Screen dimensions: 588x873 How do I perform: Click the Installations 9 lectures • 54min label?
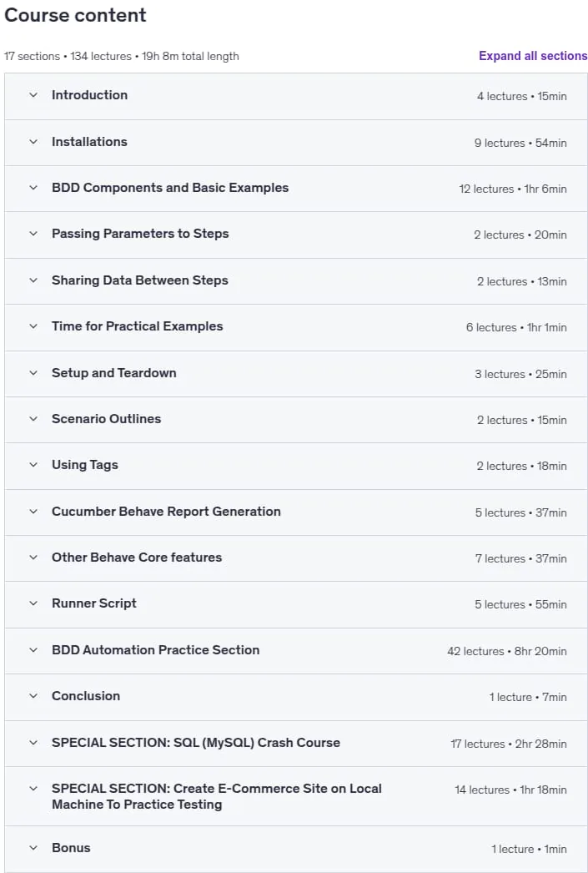tap(520, 143)
